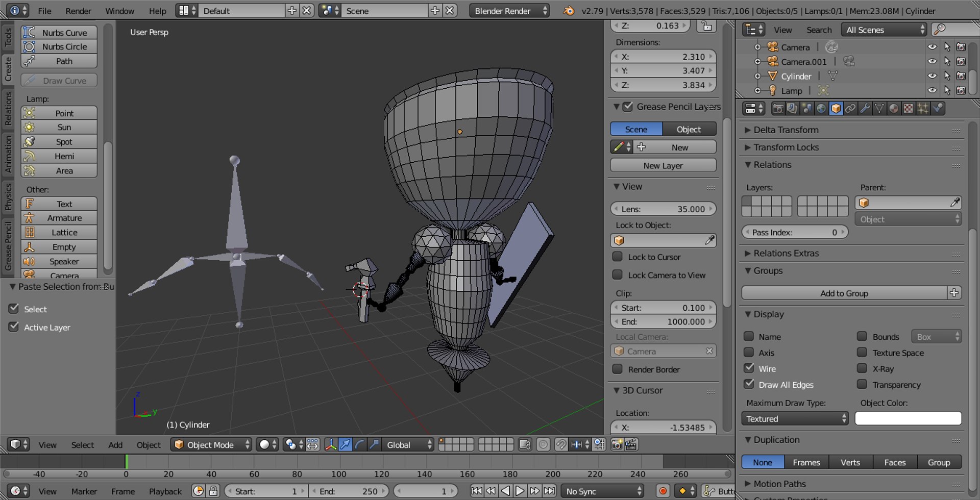Image resolution: width=980 pixels, height=500 pixels.
Task: Toggle proportional editing circle icon
Action: pyautogui.click(x=543, y=444)
